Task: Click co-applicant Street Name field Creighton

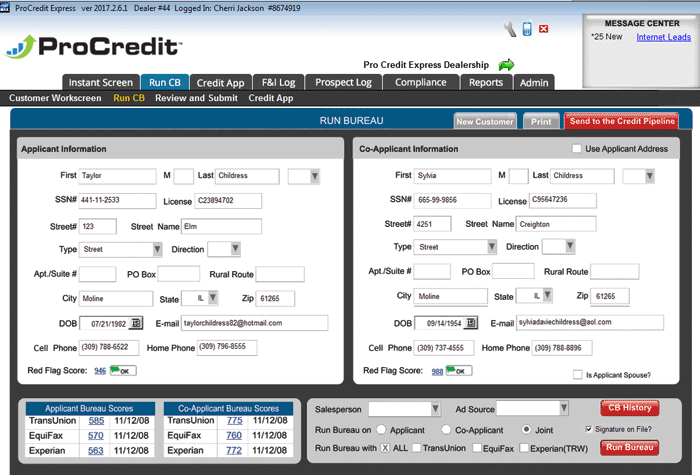Action: [x=556, y=224]
